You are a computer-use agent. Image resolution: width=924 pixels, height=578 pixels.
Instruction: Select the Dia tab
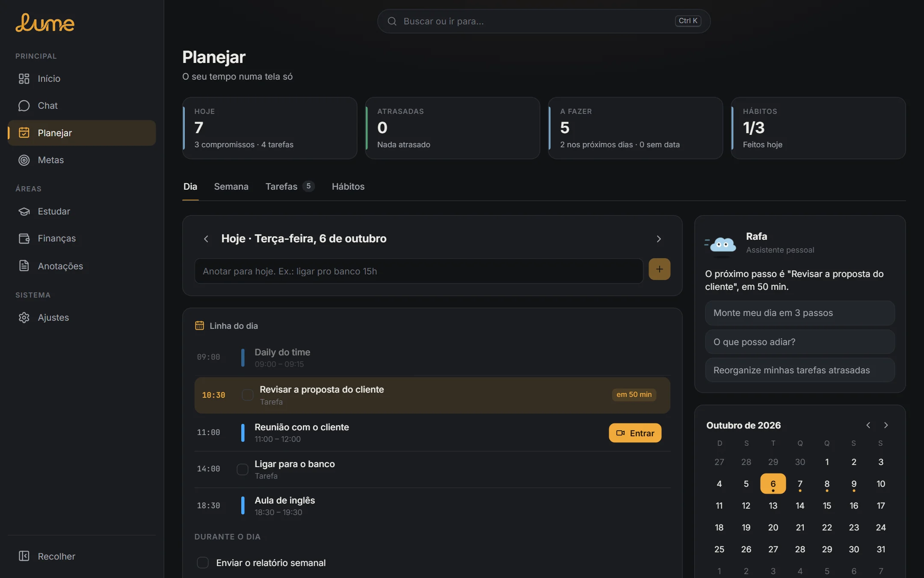tap(190, 187)
